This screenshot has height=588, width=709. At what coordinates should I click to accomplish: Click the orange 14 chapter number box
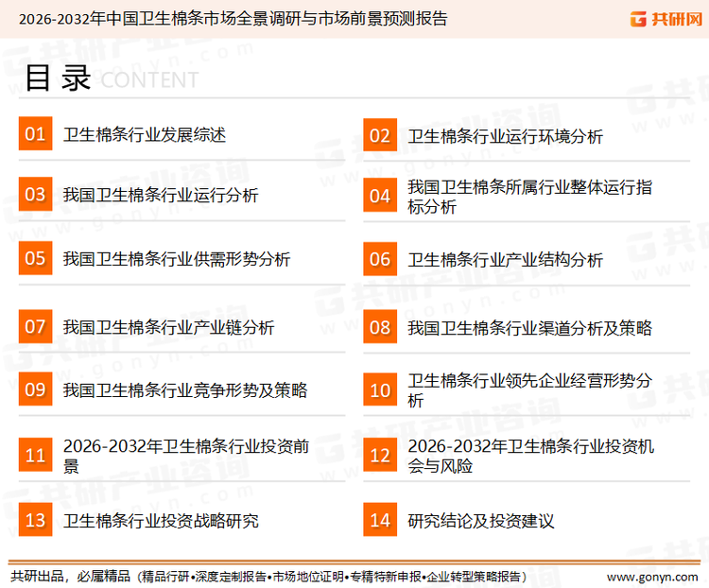(x=380, y=520)
